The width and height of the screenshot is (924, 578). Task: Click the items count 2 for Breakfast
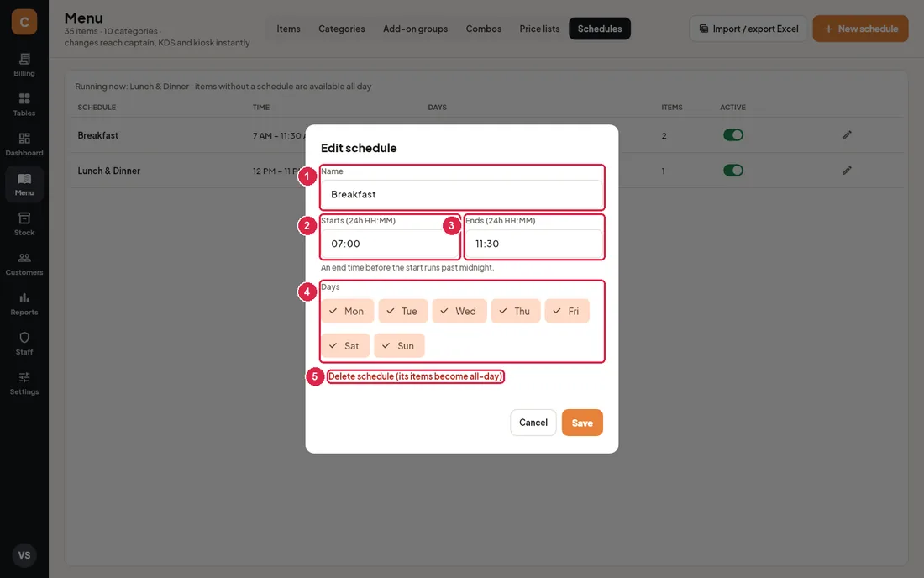click(664, 135)
